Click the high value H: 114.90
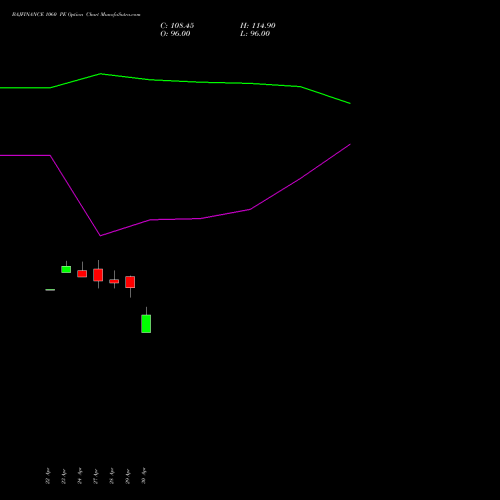Image resolution: width=500 pixels, height=500 pixels. click(258, 26)
